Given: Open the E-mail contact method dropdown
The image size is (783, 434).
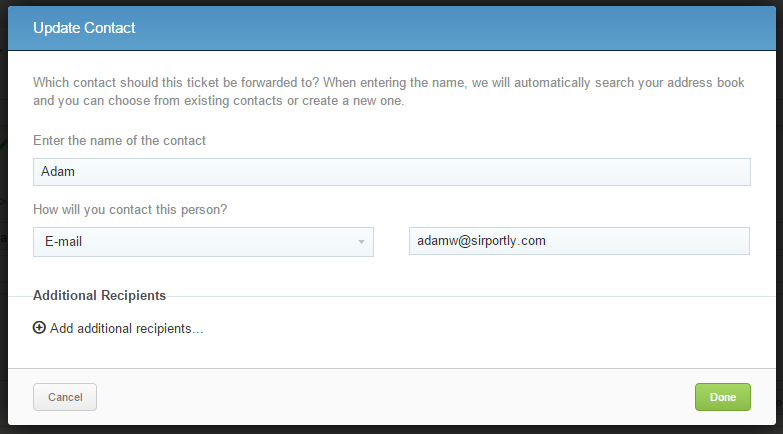Looking at the screenshot, I should tap(203, 242).
